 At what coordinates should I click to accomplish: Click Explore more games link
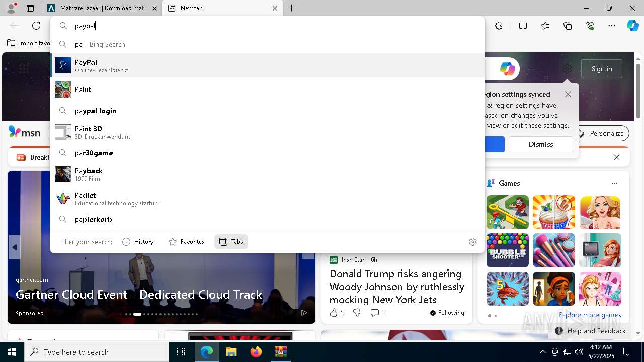click(590, 315)
